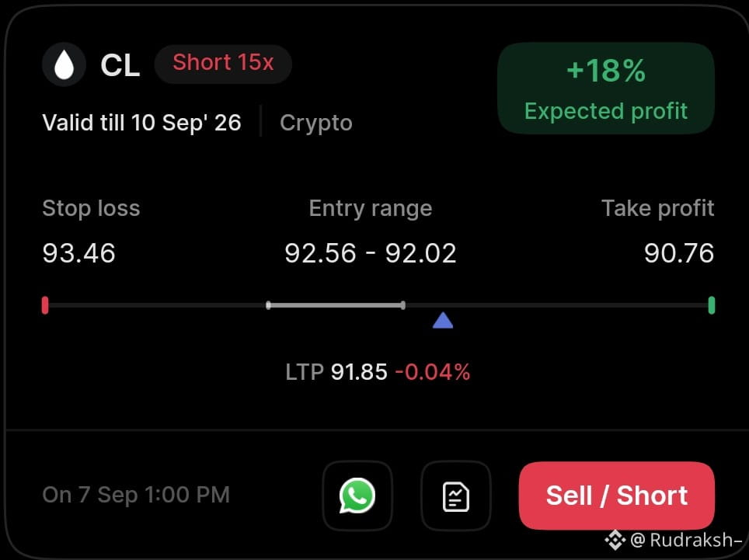Click the Short 15x badge
This screenshot has width=749, height=560.
pos(223,64)
